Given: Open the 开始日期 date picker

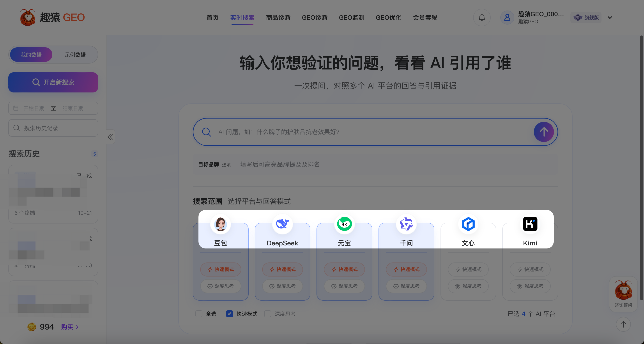Looking at the screenshot, I should [x=34, y=108].
